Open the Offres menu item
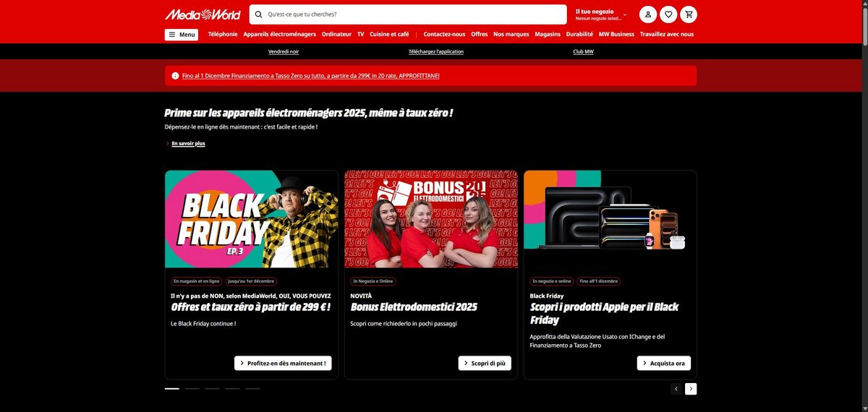The width and height of the screenshot is (868, 412). [x=480, y=34]
